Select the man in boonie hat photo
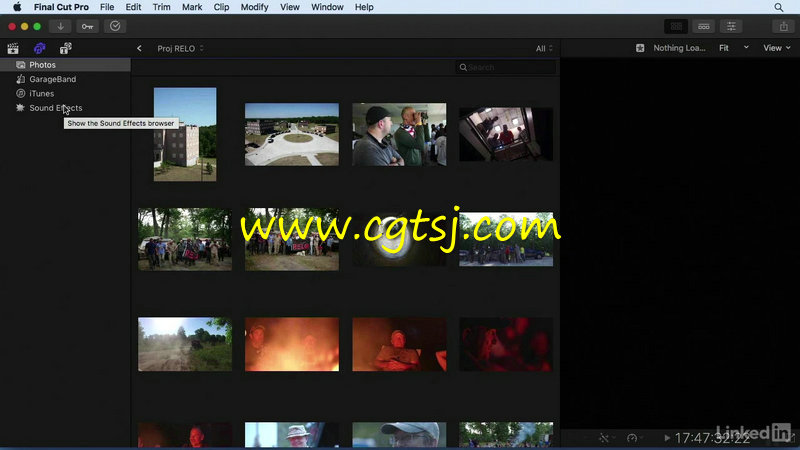 292,435
